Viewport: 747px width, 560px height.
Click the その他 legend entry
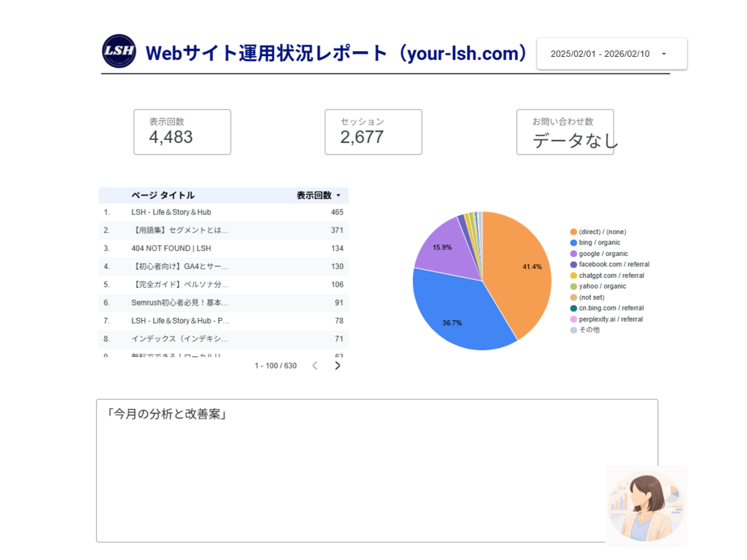point(589,330)
